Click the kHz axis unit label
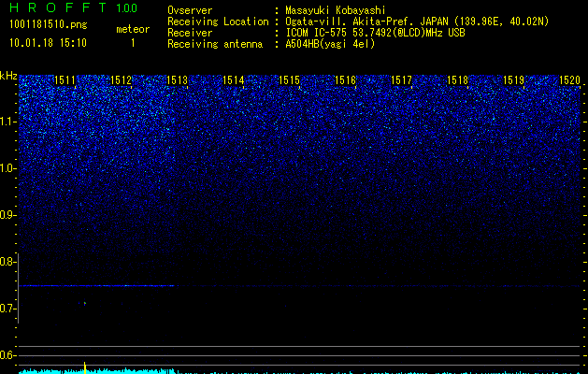The image size is (588, 374). (8, 76)
